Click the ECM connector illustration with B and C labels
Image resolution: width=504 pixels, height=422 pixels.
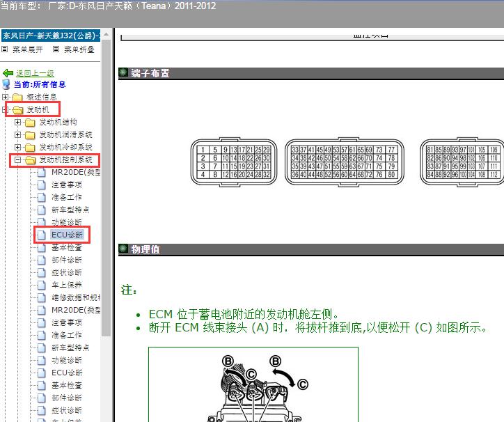pyautogui.click(x=253, y=384)
